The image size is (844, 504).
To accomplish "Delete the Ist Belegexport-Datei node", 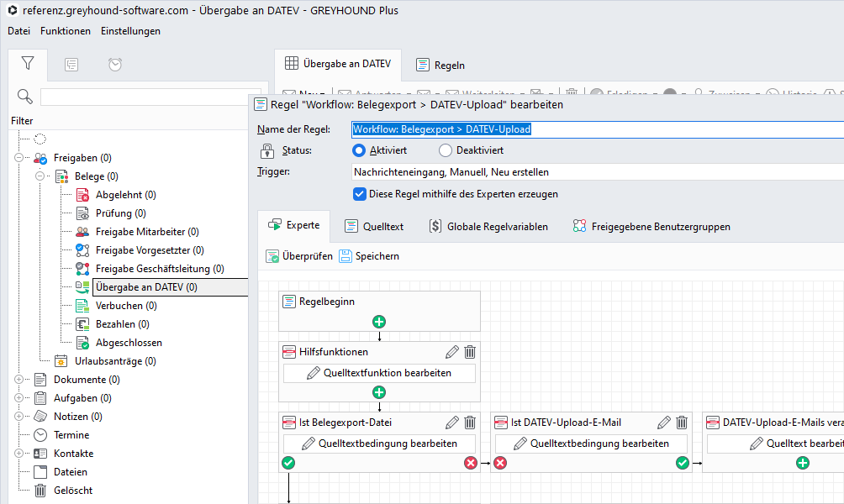I will [470, 423].
